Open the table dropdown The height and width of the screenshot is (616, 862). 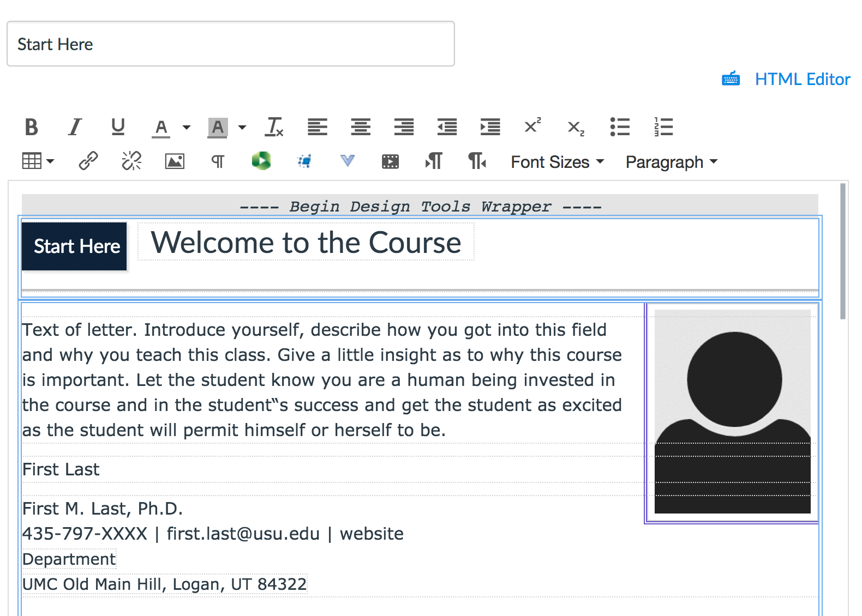38,161
